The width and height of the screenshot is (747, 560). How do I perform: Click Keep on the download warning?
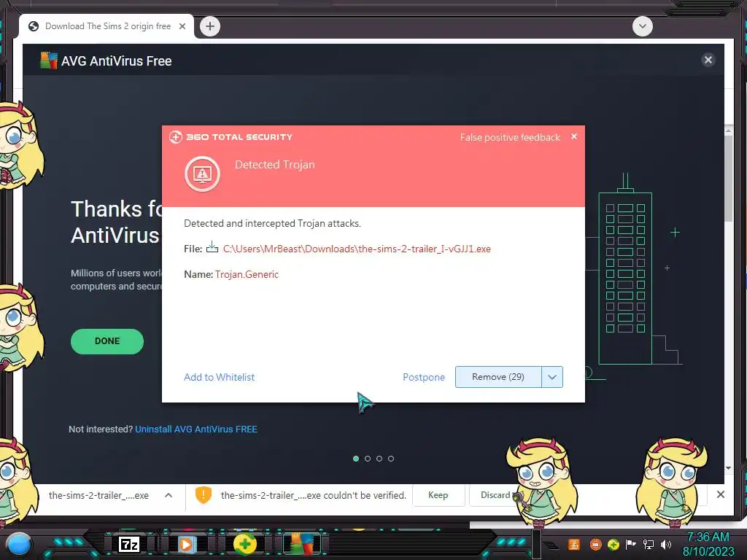[438, 495]
